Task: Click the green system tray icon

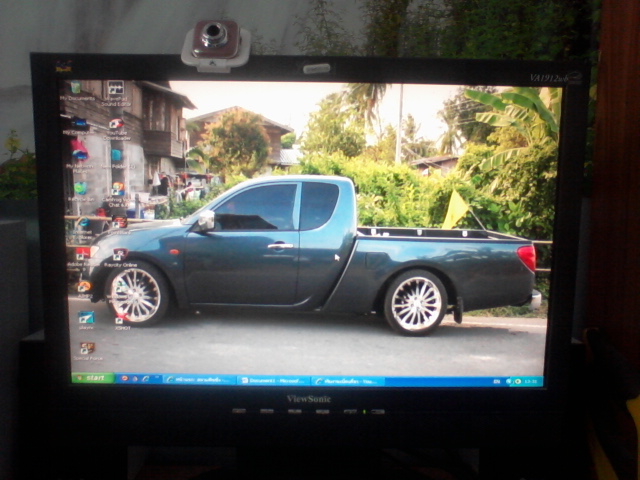Action: pyautogui.click(x=518, y=382)
